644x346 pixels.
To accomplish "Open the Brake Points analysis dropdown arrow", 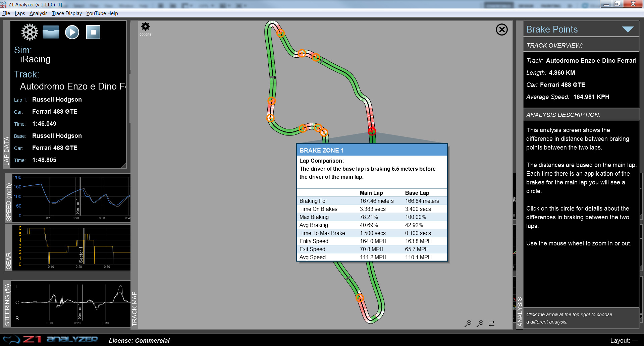I will tap(628, 30).
